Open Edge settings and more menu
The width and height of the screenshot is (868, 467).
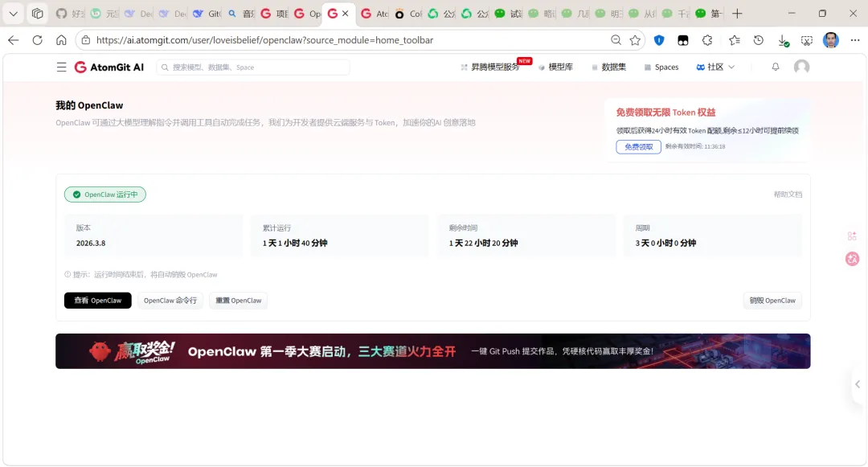[x=854, y=40]
